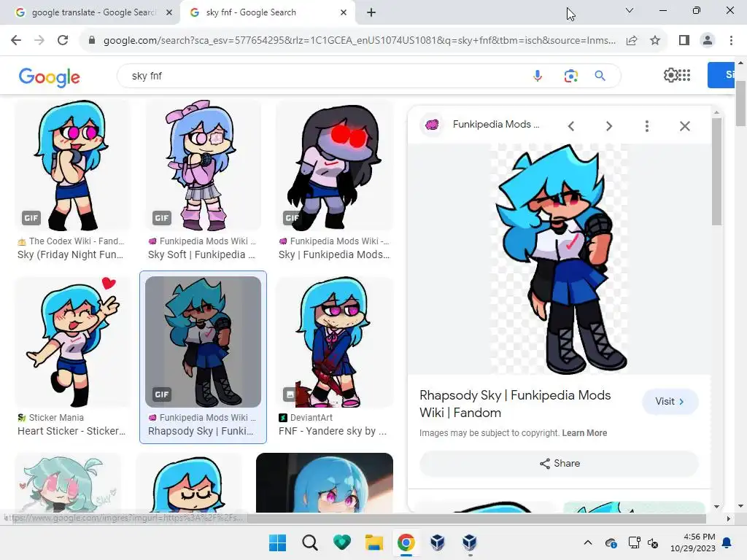Click the forward navigation arrow

(x=39, y=41)
